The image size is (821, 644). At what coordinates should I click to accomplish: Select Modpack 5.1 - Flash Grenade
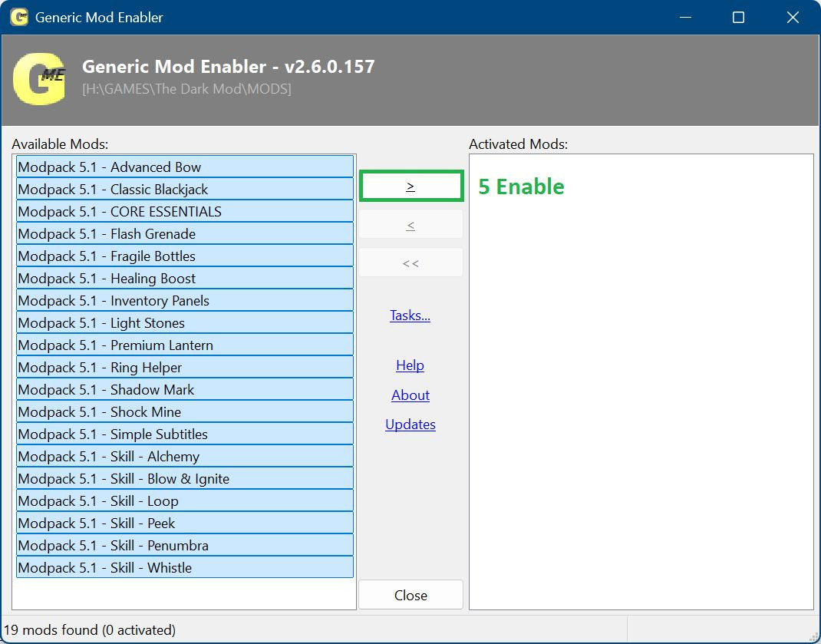coord(185,233)
